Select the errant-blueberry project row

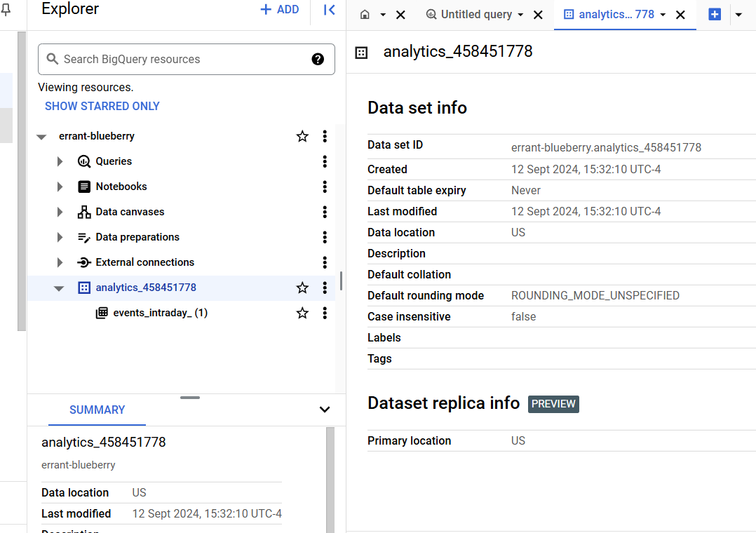point(97,136)
